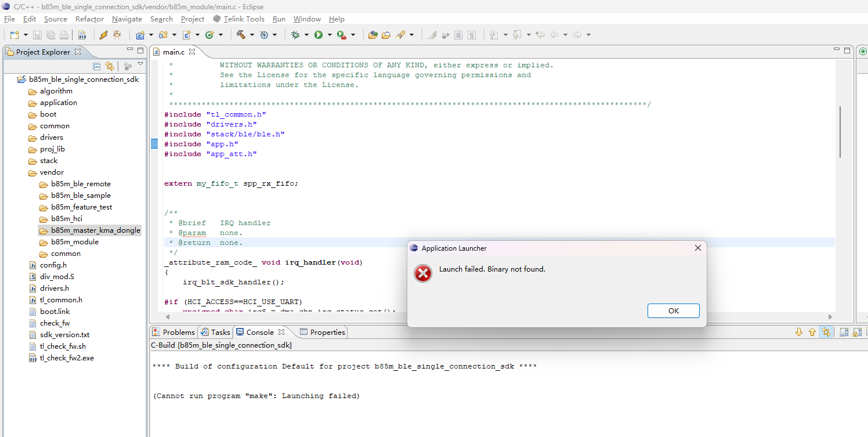Viewport: 868px width, 437px height.
Task: Close the Application Launcher dialog
Action: (697, 248)
